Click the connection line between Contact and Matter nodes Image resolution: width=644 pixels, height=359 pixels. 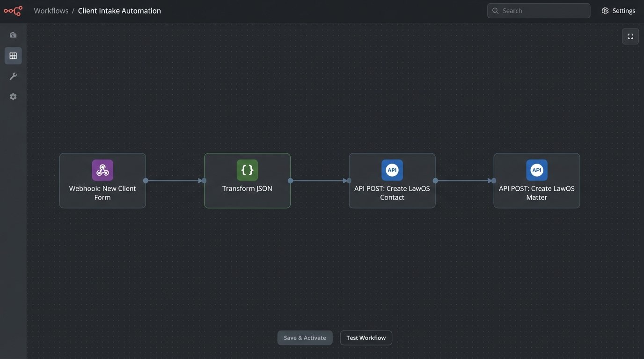[x=463, y=180]
